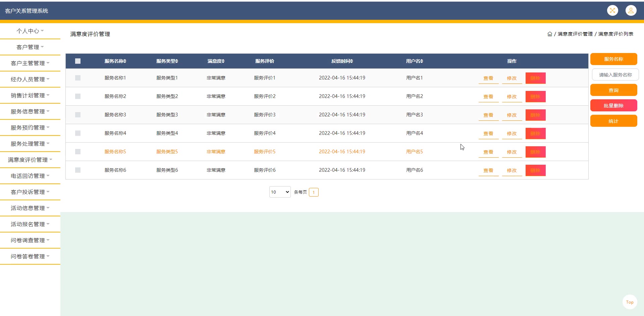Sort table by 满意度 column header
Viewport: 644px width, 316px height.
pyautogui.click(x=216, y=61)
